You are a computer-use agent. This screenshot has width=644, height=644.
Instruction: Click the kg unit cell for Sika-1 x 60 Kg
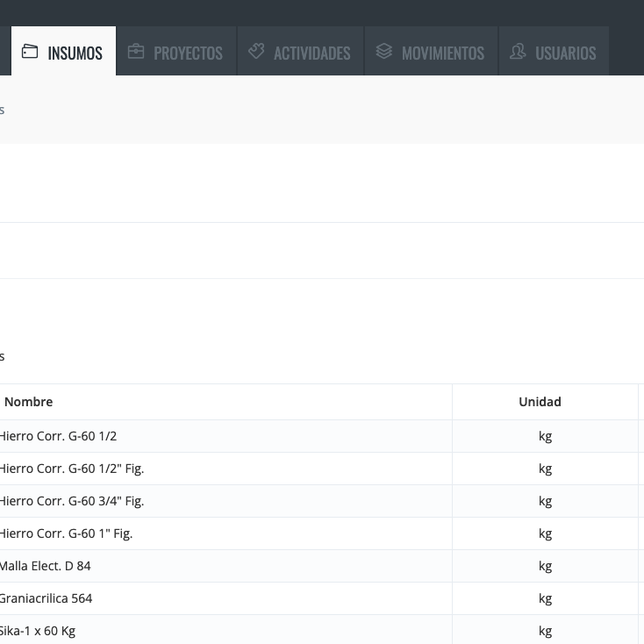(x=545, y=631)
